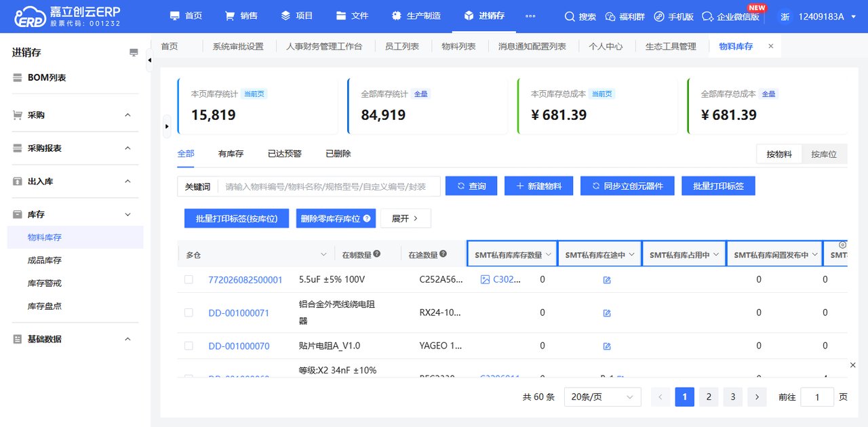Select 物料库存 in the sidebar

(75, 237)
